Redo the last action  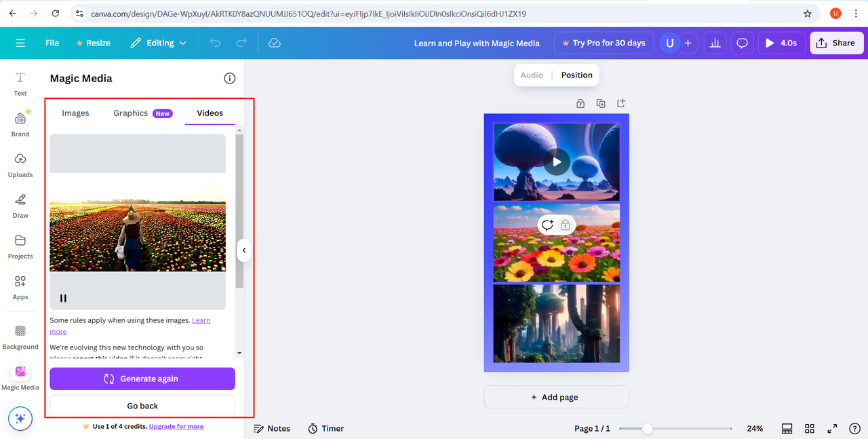(241, 43)
